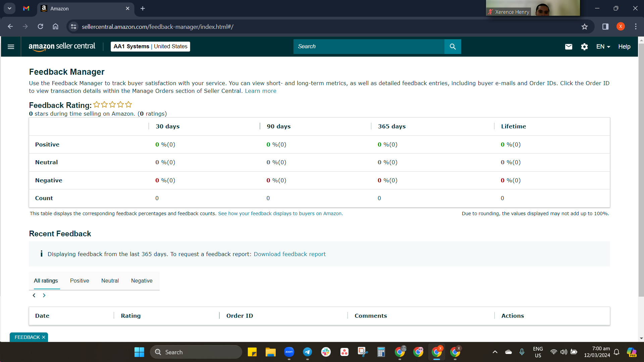644x362 pixels.
Task: Click the 'Comments' column header
Action: click(x=371, y=316)
